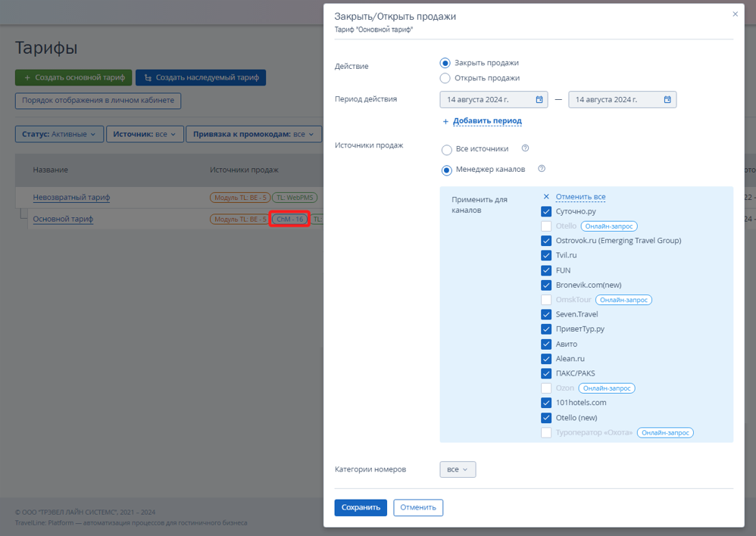This screenshot has width=756, height=536.
Task: Uncheck ПриветТур.ру channel checkbox
Action: coord(546,329)
